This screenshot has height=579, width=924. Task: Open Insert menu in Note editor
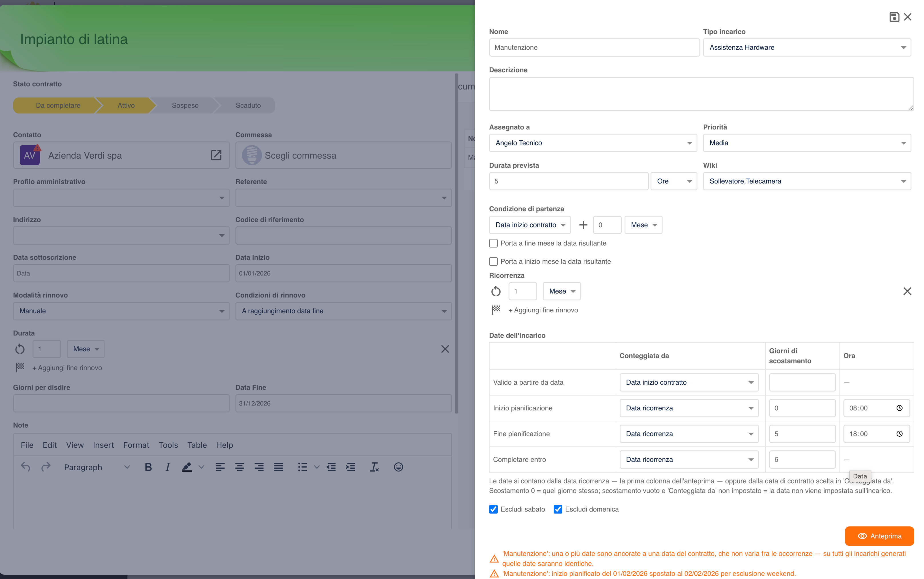(103, 445)
